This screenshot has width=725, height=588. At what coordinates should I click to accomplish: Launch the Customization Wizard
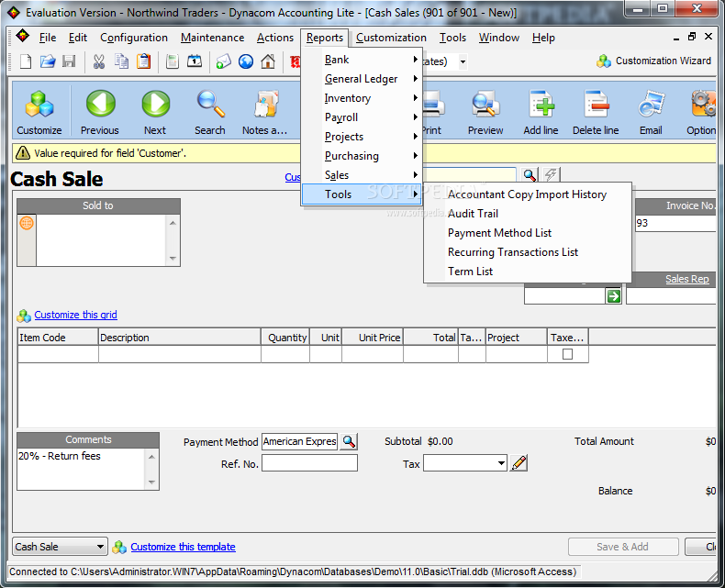click(653, 61)
